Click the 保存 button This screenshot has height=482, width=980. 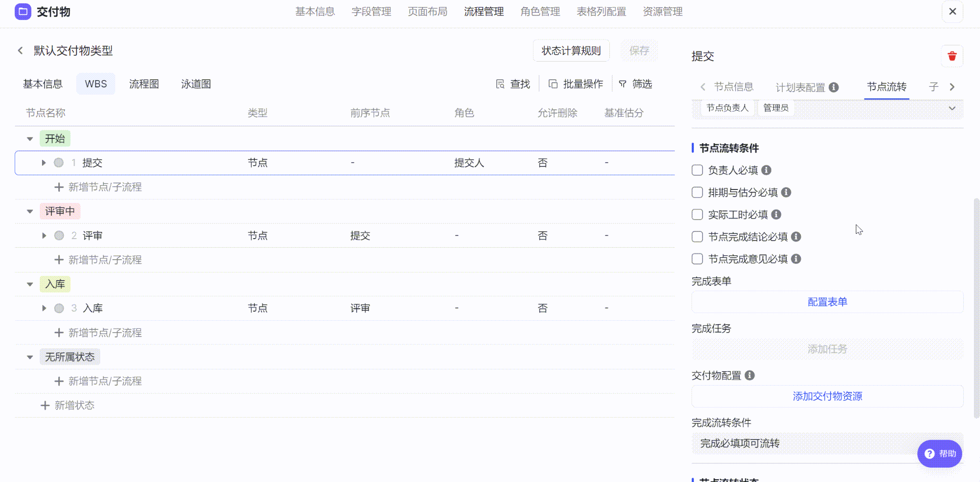point(639,51)
